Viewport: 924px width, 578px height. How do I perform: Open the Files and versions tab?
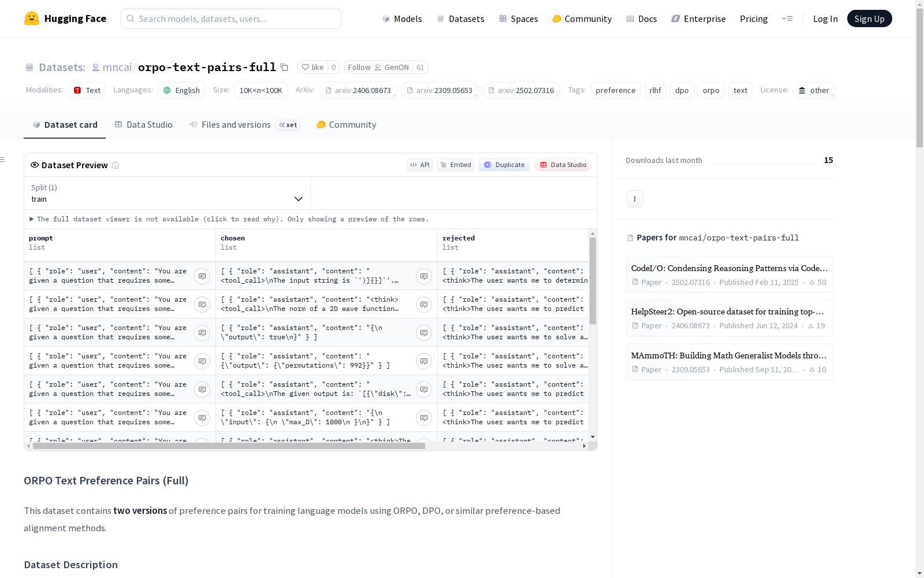pos(244,125)
